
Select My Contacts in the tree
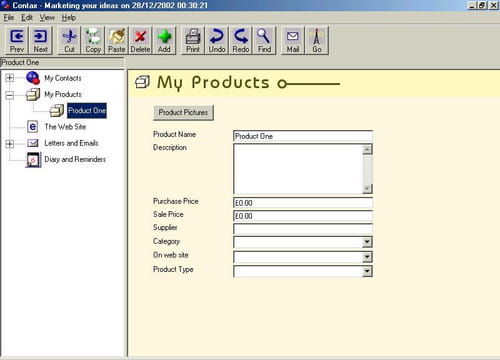[x=63, y=78]
